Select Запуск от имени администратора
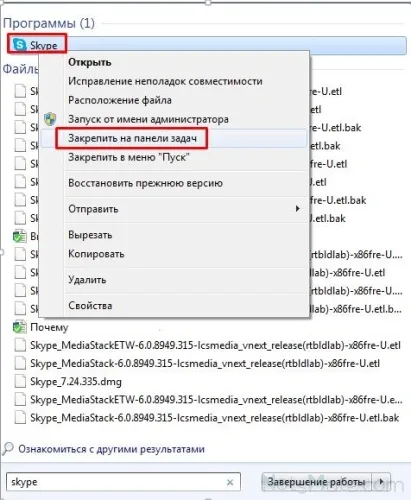This screenshot has height=500, width=411. point(148,119)
